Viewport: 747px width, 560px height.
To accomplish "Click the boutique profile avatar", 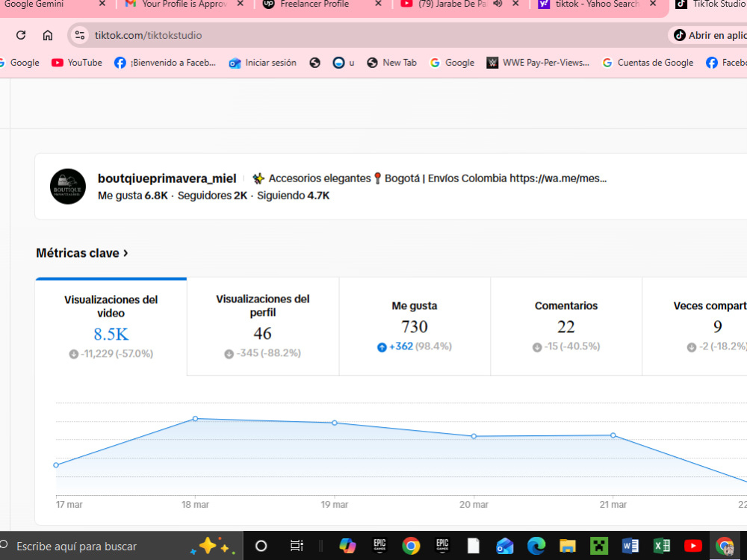I will click(68, 186).
